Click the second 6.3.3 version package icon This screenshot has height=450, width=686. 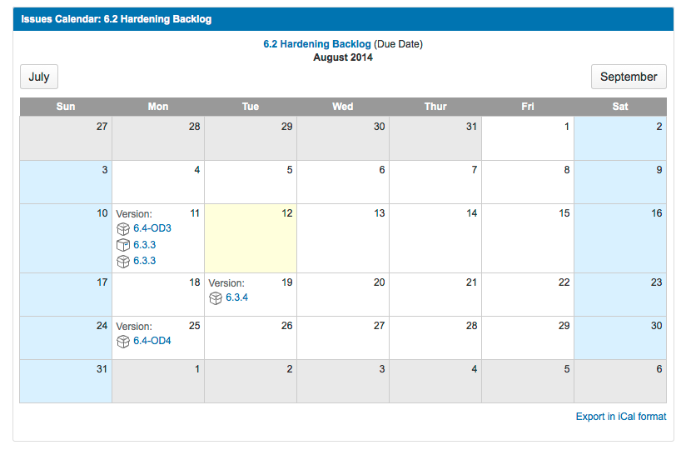coord(123,261)
